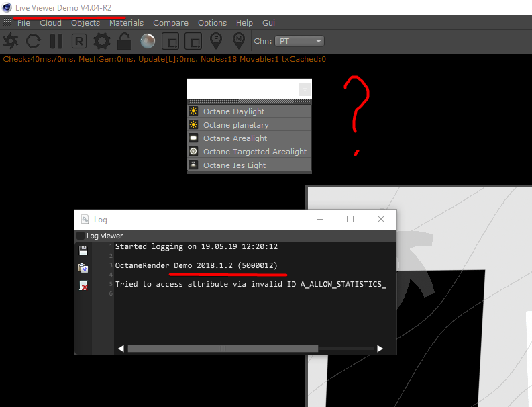Click the Ies Light icon
This screenshot has width=532, height=407.
tap(193, 165)
